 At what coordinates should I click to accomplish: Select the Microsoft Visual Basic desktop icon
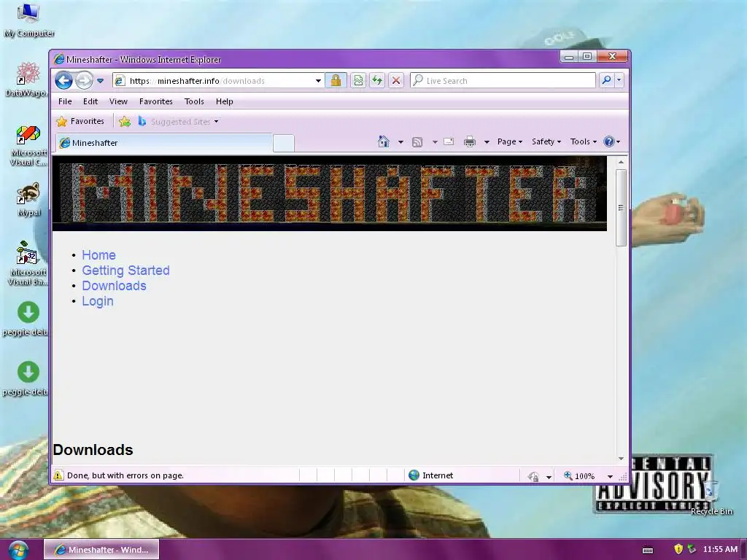(28, 262)
